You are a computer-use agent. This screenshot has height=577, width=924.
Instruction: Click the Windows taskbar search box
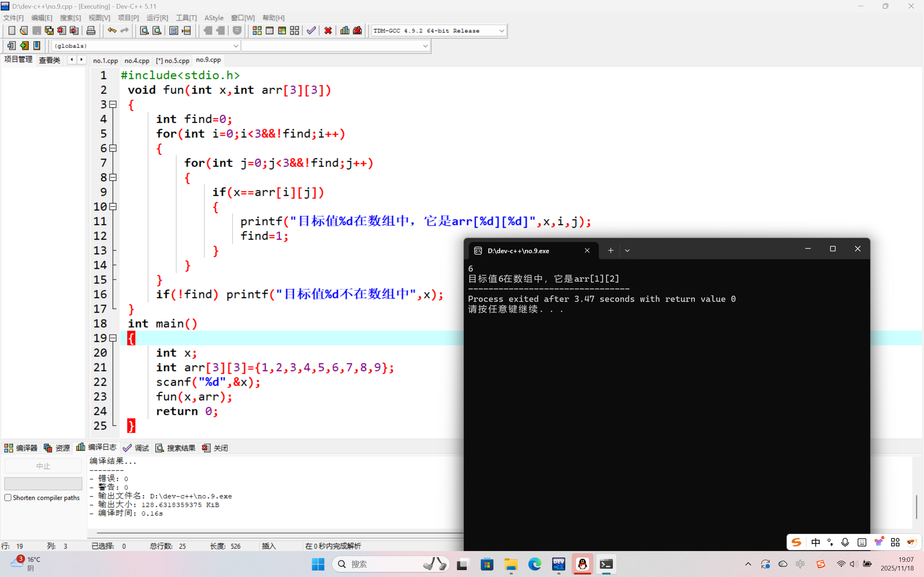[382, 564]
